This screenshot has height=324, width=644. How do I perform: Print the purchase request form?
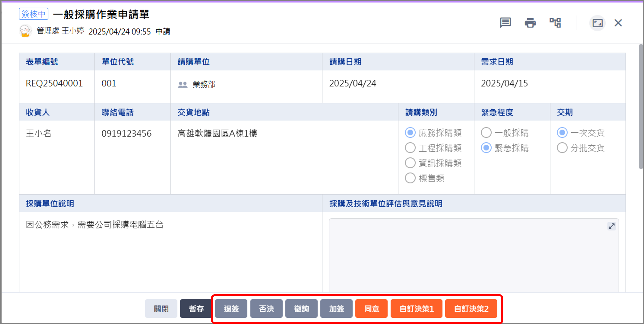(530, 23)
